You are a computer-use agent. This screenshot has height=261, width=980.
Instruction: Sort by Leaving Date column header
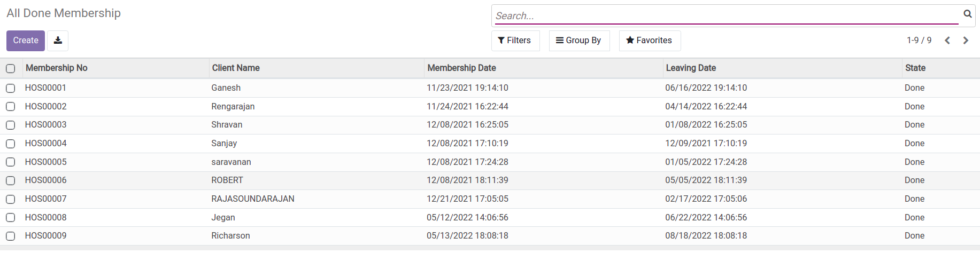(691, 68)
